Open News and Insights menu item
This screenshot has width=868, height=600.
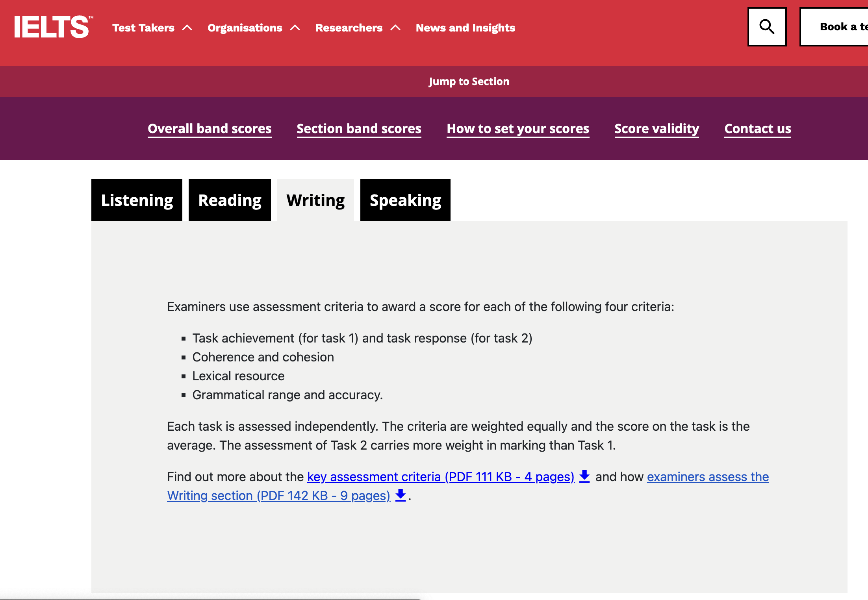465,28
